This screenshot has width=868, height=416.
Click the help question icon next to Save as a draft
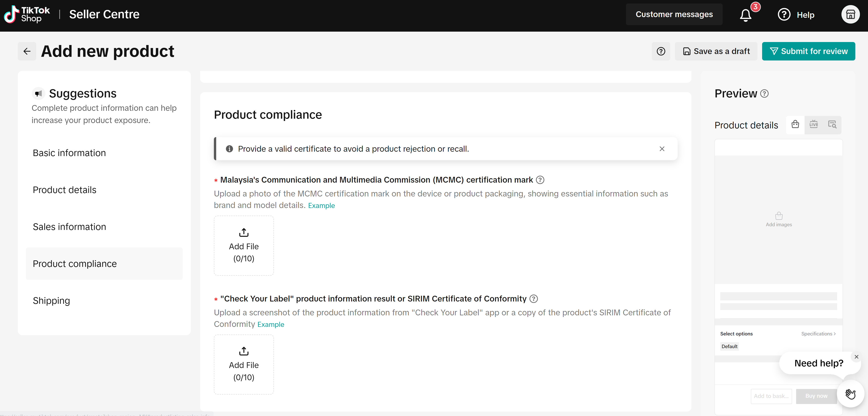point(661,51)
